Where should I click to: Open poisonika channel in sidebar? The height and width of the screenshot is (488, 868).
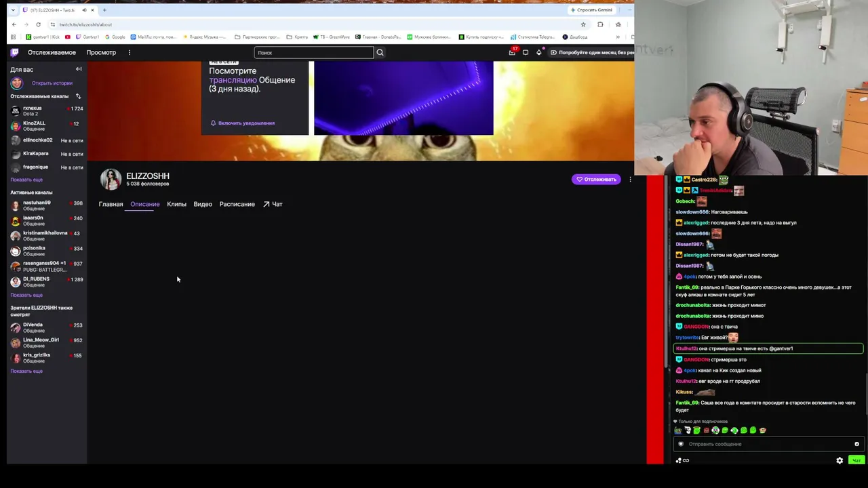pos(47,251)
